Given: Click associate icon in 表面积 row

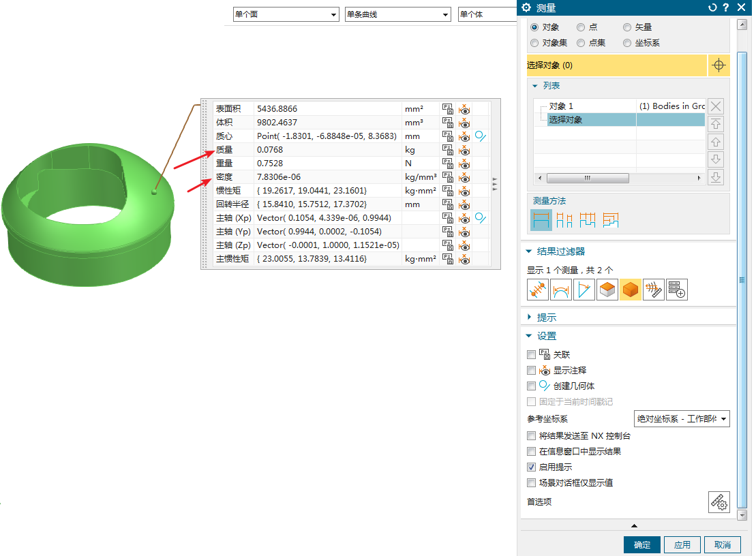Looking at the screenshot, I should pyautogui.click(x=448, y=109).
